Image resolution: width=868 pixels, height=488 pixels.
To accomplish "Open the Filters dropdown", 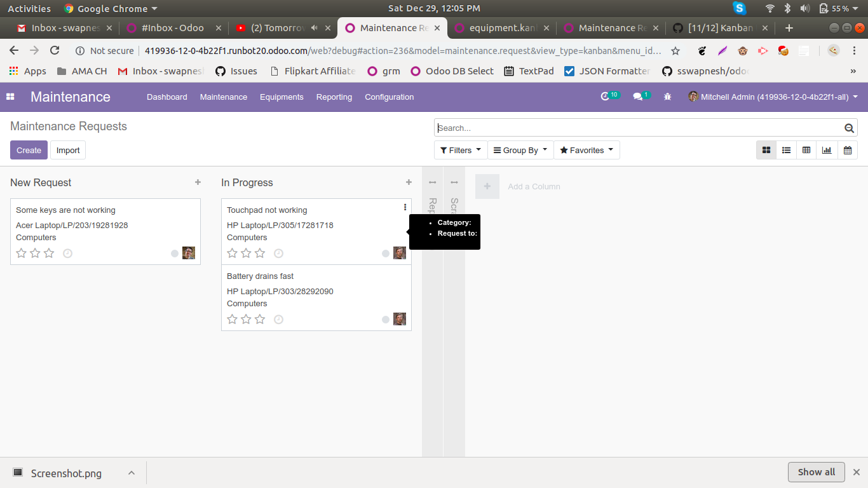I will tap(460, 150).
